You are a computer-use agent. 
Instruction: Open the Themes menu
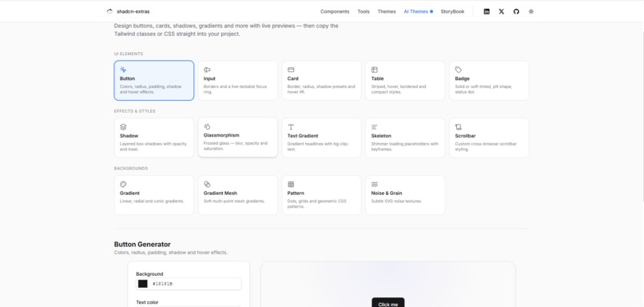click(x=387, y=11)
